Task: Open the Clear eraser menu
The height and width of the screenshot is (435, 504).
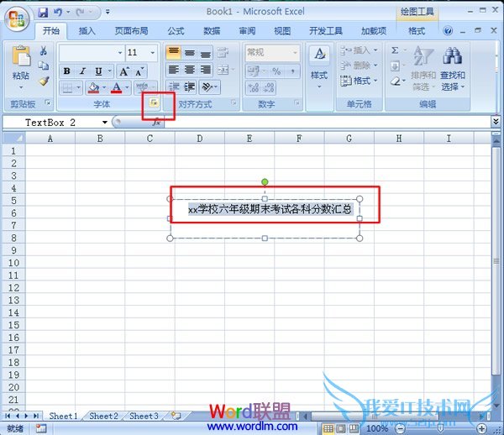Action: pos(397,81)
